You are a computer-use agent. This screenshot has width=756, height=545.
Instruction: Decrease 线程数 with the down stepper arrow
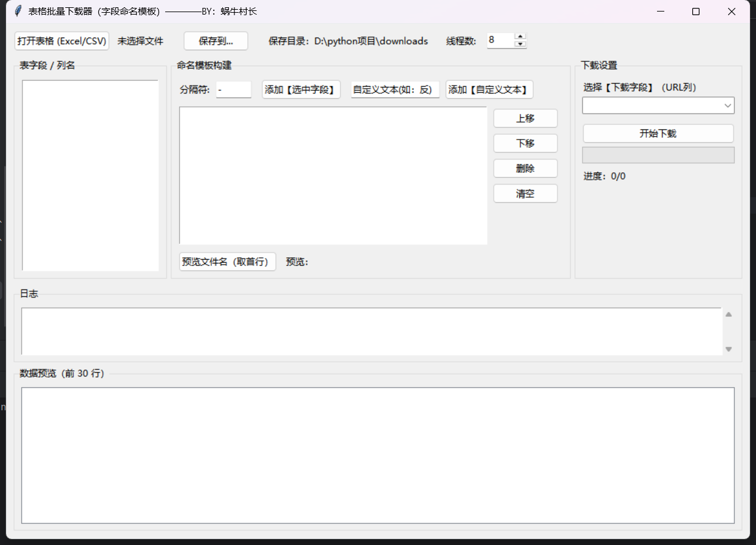(x=520, y=44)
